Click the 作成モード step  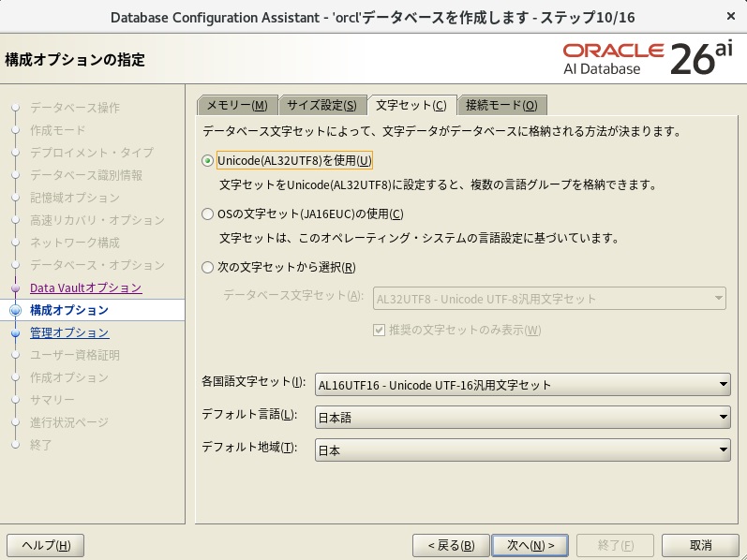pyautogui.click(x=58, y=130)
